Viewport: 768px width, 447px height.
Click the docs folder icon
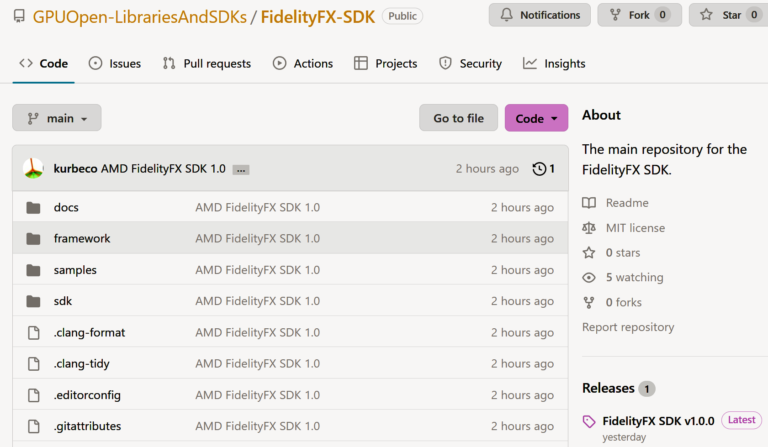(33, 208)
